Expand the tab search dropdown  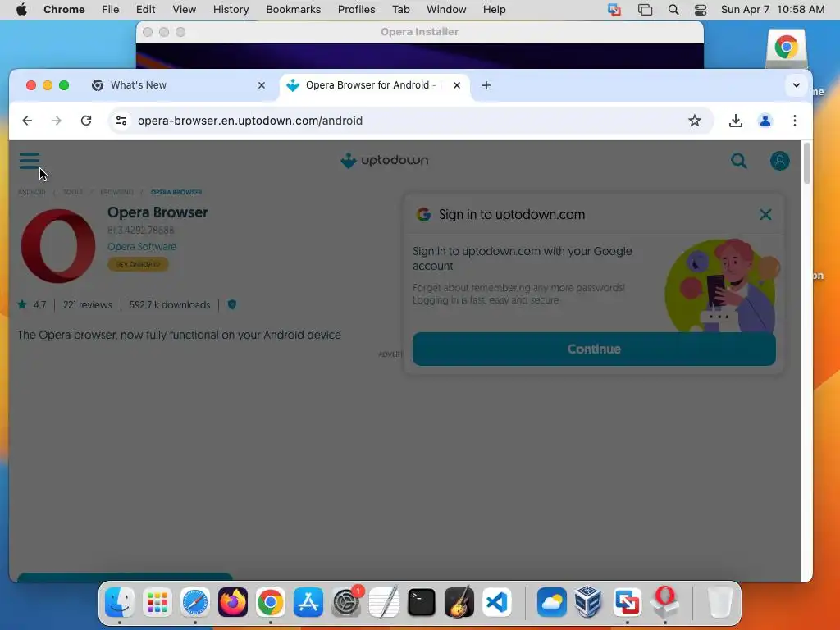(796, 85)
